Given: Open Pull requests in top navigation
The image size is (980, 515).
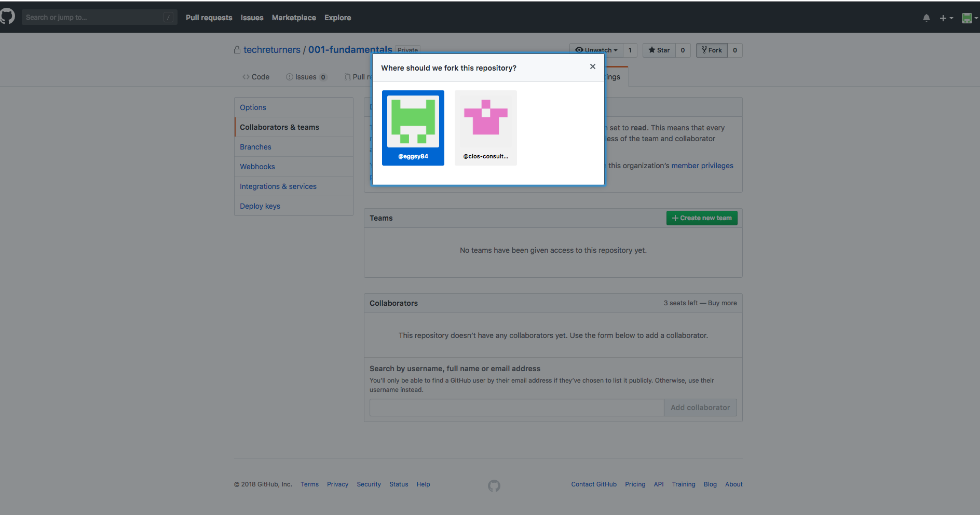Looking at the screenshot, I should coord(209,18).
